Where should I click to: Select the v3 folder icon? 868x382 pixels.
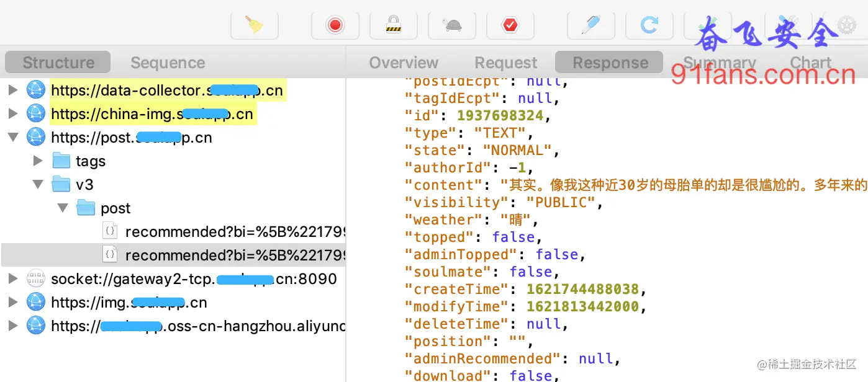click(61, 184)
